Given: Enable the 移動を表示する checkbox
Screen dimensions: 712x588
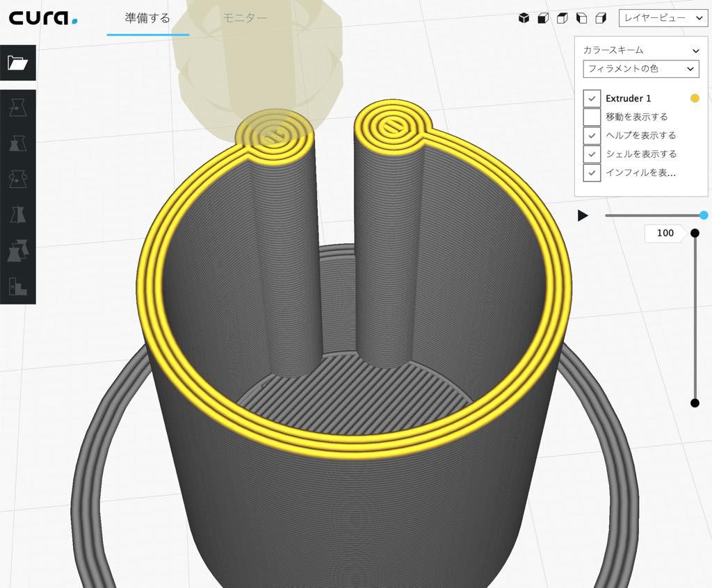Looking at the screenshot, I should tap(592, 117).
